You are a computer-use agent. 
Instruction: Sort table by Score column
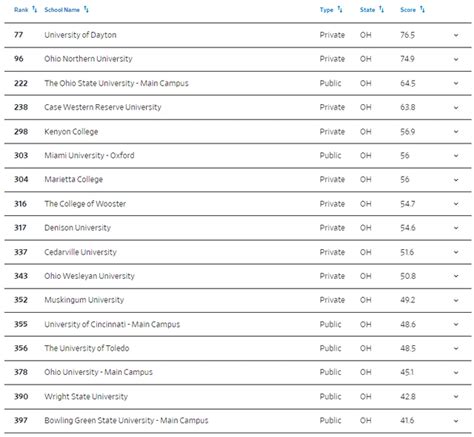tap(422, 9)
